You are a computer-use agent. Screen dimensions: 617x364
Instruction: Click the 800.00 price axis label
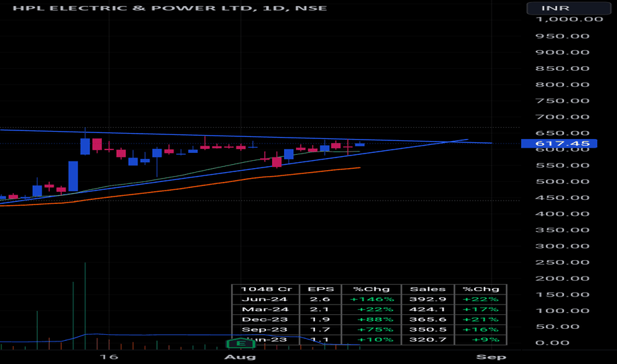562,85
